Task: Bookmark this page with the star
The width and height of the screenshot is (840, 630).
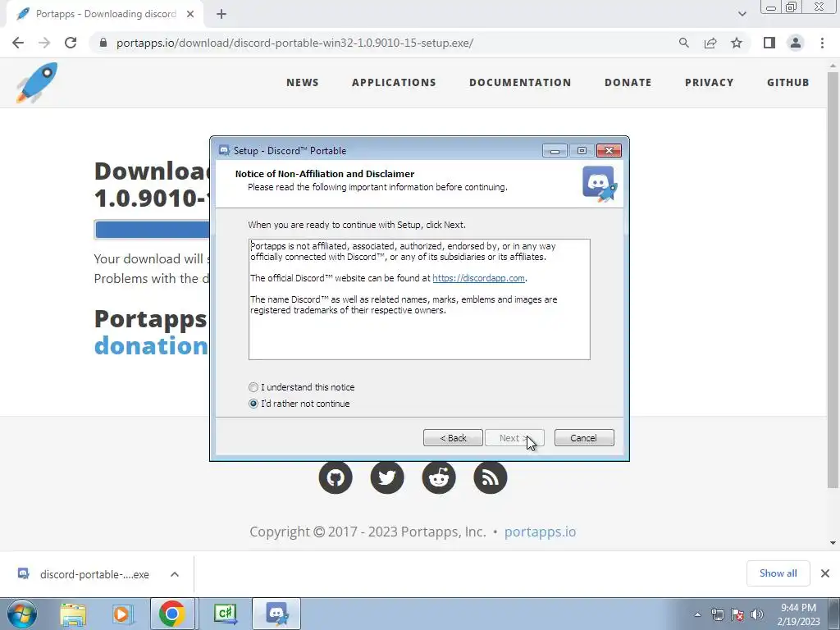Action: coord(737,43)
